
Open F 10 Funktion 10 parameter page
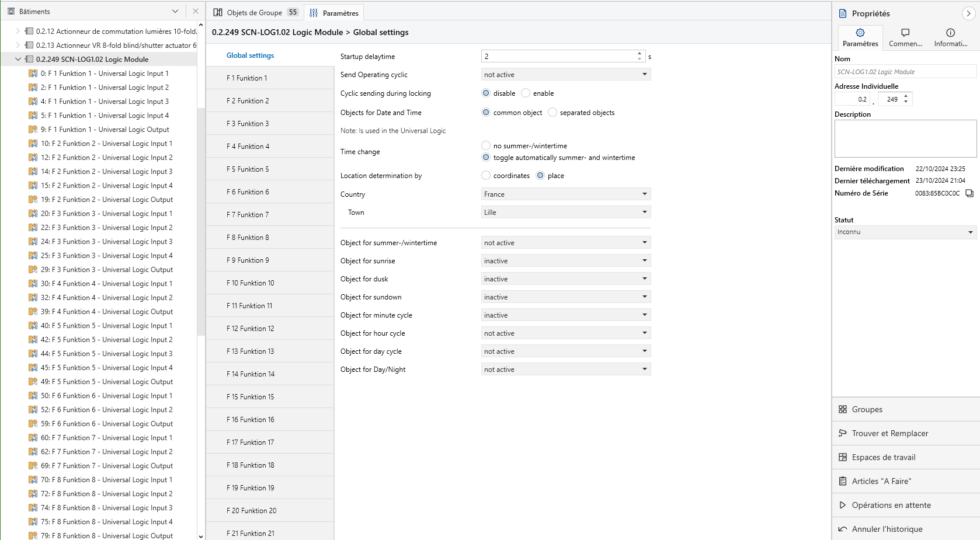coord(270,283)
